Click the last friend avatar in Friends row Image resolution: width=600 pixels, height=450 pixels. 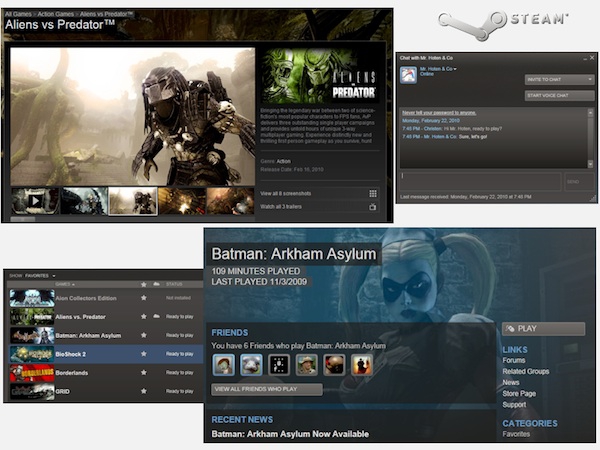click(361, 365)
